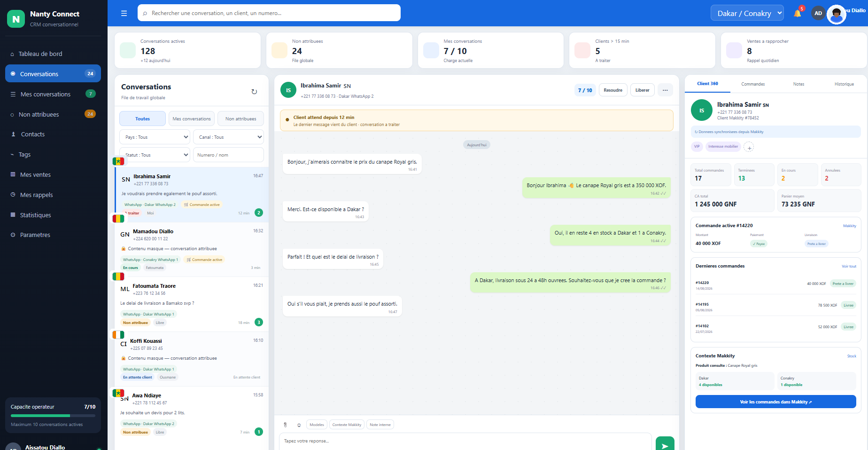Open Mes rappels in sidebar
This screenshot has height=450, width=868.
click(x=53, y=195)
